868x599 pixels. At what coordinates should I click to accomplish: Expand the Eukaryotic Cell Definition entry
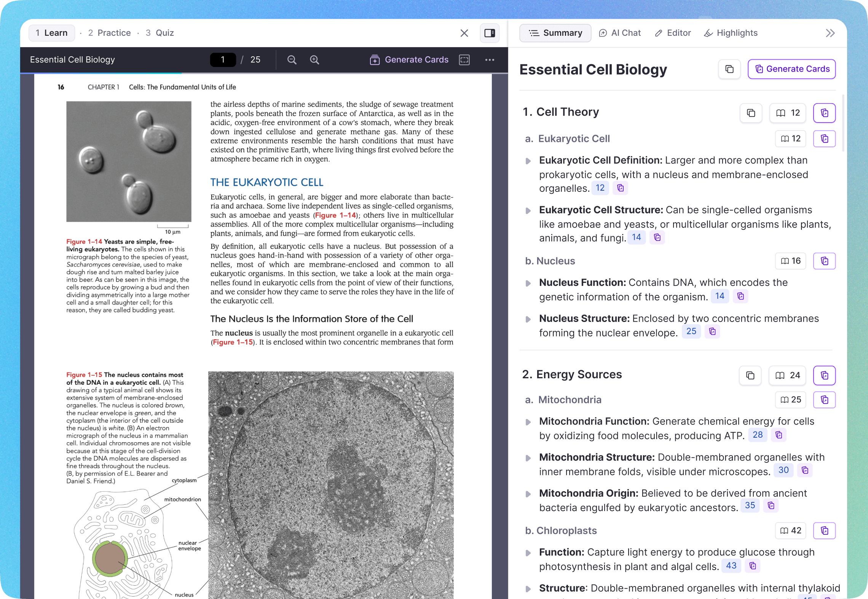point(528,160)
